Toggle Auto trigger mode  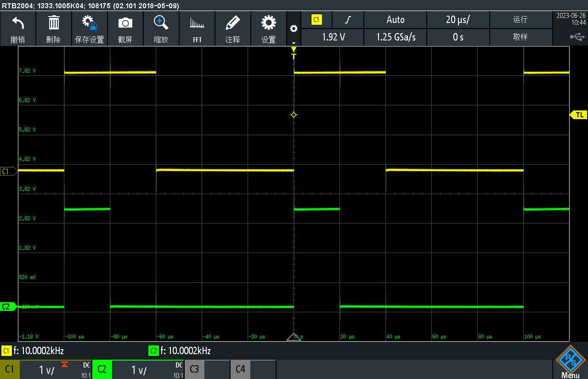tap(396, 20)
